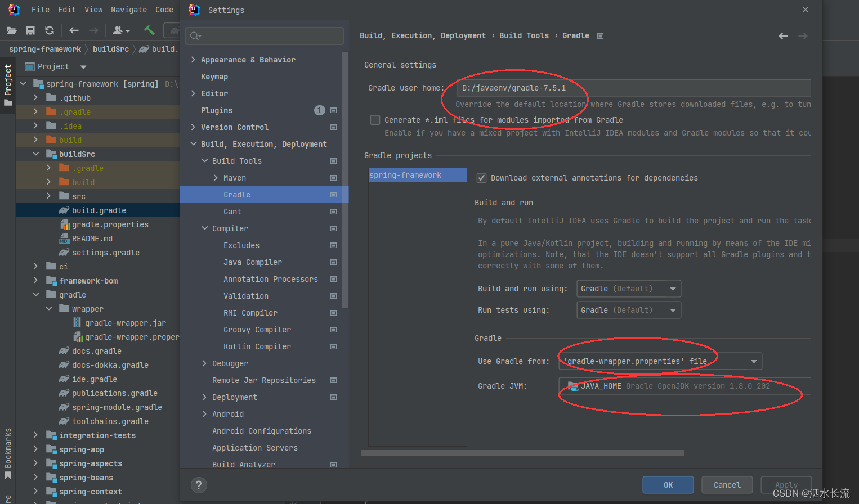Select Annotation Processors settings item
This screenshot has width=859, height=504.
(271, 279)
